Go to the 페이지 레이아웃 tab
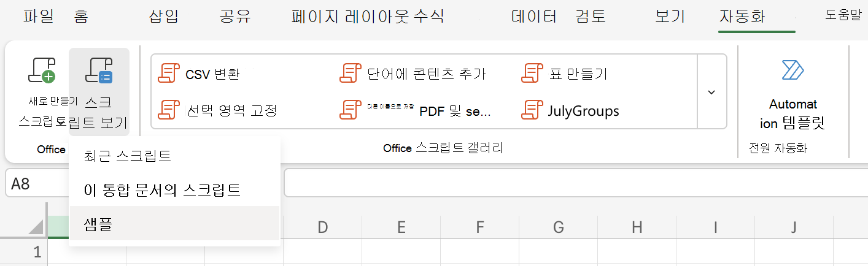Viewport: 868px width, 266px height. point(351,16)
